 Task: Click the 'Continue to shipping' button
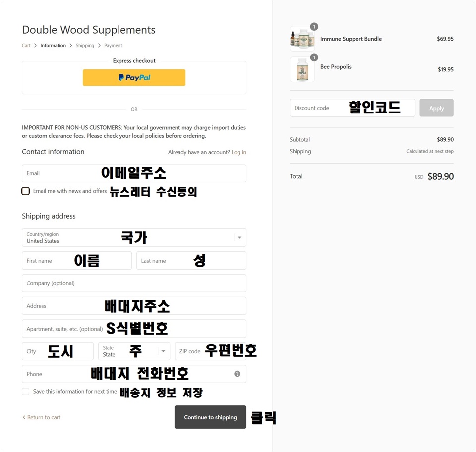pos(210,417)
